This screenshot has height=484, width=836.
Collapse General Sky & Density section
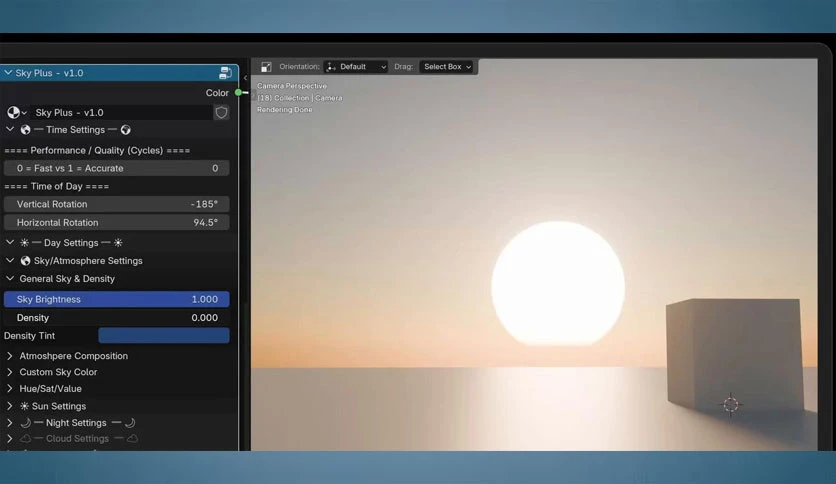pyautogui.click(x=10, y=278)
